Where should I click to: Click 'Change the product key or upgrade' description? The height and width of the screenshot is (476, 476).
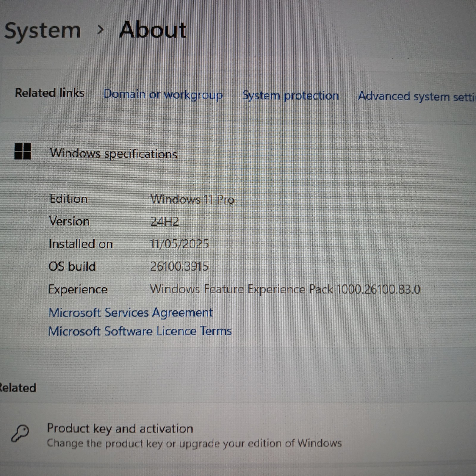[x=194, y=443]
